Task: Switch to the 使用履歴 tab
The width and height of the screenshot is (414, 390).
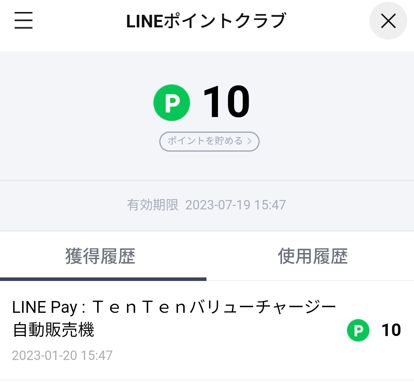Action: pos(313,256)
